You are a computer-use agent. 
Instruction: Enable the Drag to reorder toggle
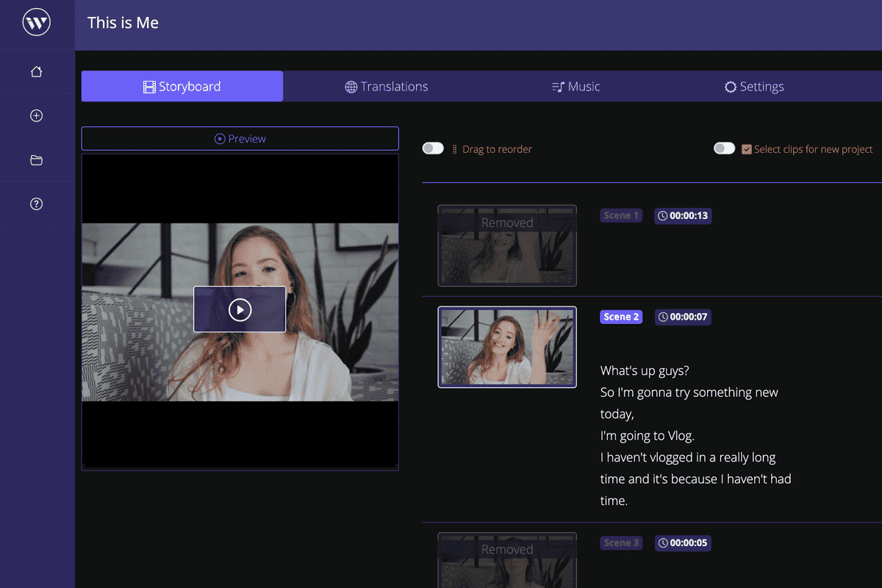click(433, 148)
